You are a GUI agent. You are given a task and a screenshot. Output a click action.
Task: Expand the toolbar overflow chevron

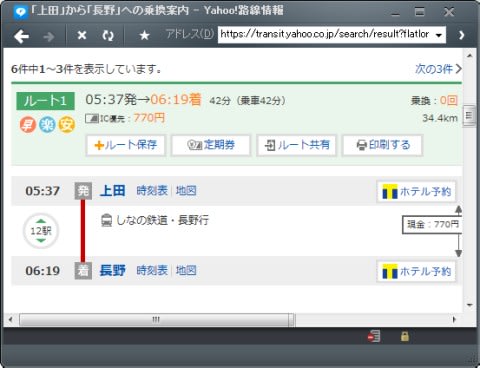(462, 35)
